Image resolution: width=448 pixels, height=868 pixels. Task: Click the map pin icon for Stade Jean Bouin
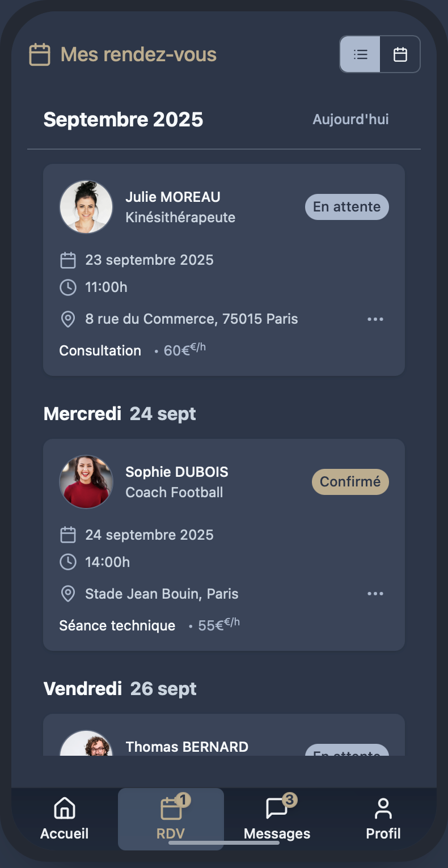click(x=68, y=594)
